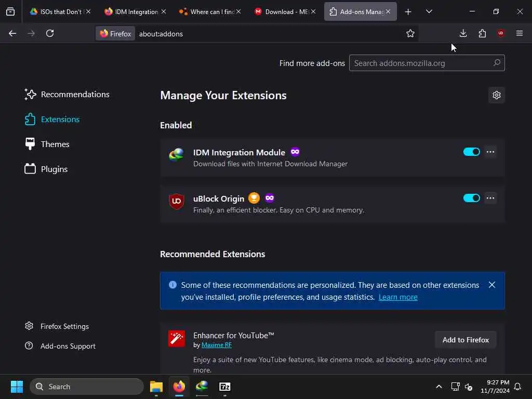Open Internet Download Manager from the taskbar
The width and height of the screenshot is (532, 399).
point(202,387)
